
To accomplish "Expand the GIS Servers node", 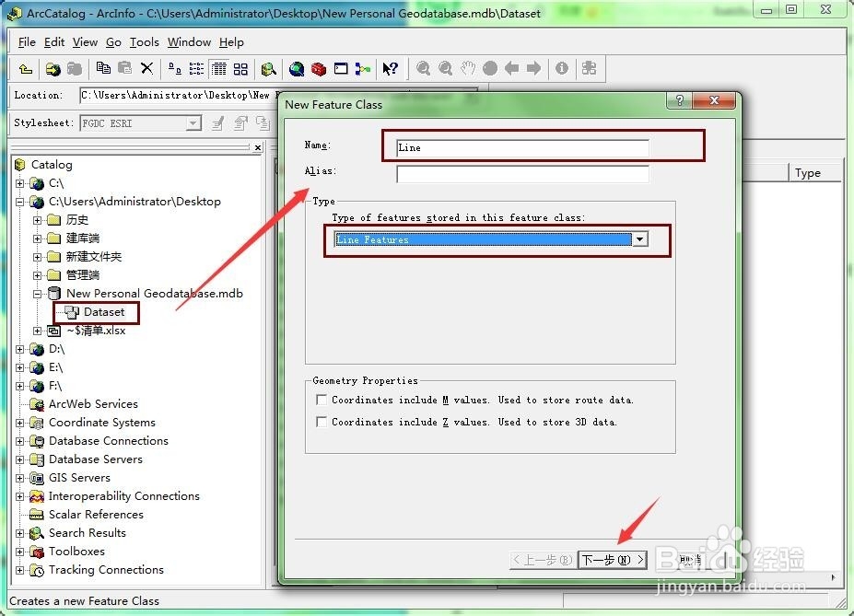I will coord(20,478).
